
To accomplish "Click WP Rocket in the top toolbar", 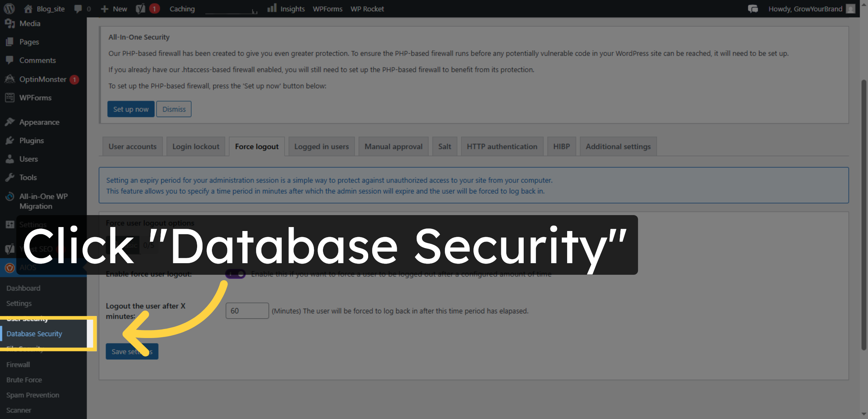I will pyautogui.click(x=367, y=8).
